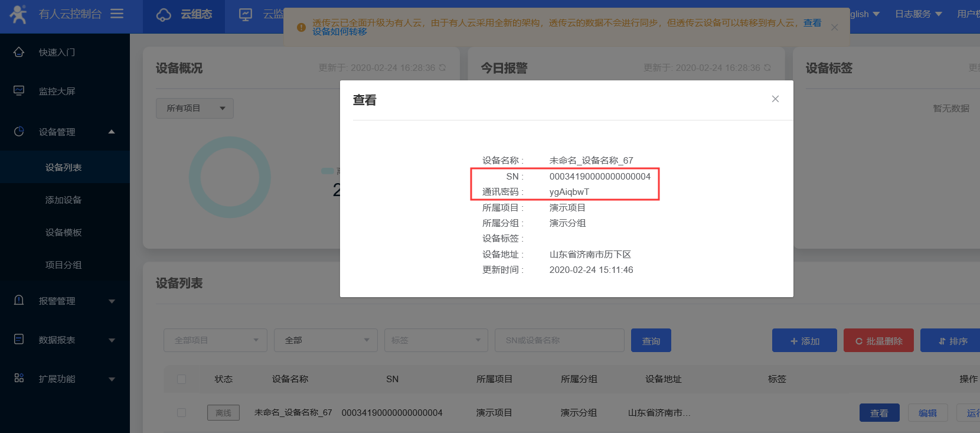This screenshot has height=433, width=980.
Task: Click the red 批量删除 button
Action: 878,341
